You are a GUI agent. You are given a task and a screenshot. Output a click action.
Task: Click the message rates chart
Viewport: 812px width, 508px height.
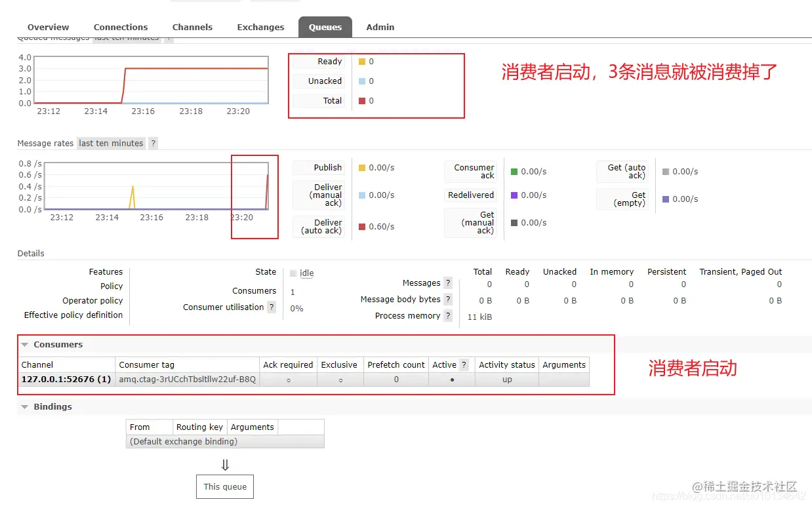156,186
